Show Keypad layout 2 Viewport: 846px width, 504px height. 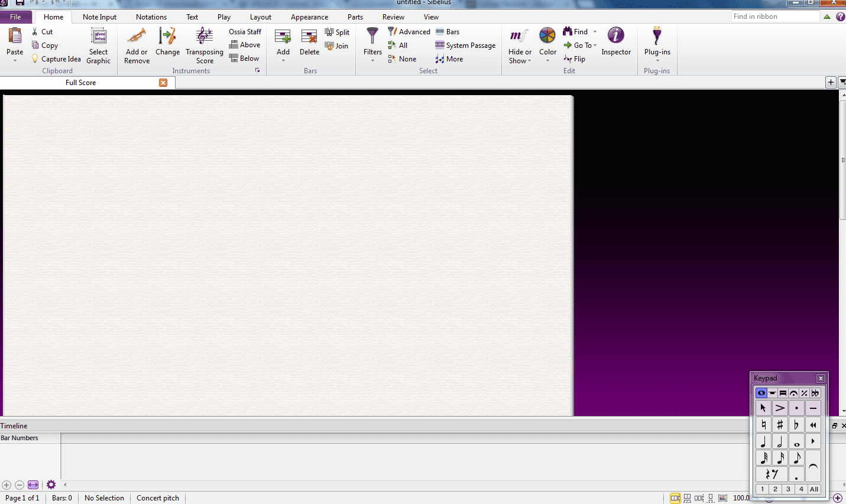pyautogui.click(x=776, y=489)
